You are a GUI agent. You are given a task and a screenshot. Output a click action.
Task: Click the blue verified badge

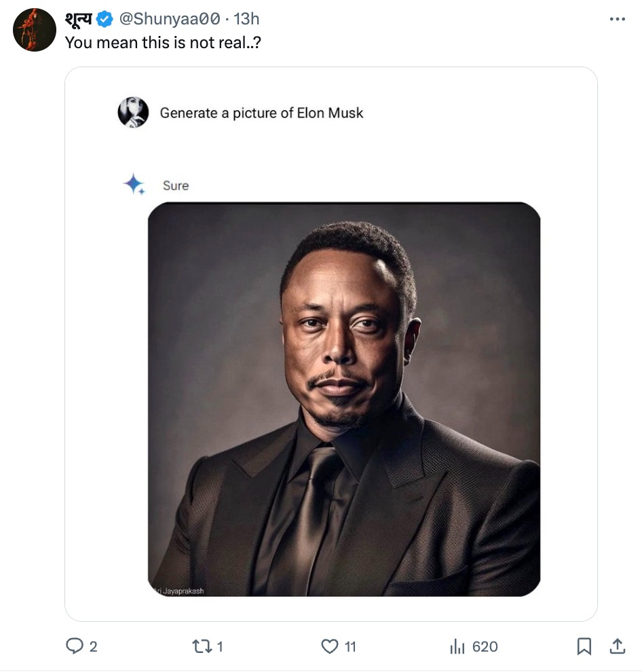tap(104, 20)
